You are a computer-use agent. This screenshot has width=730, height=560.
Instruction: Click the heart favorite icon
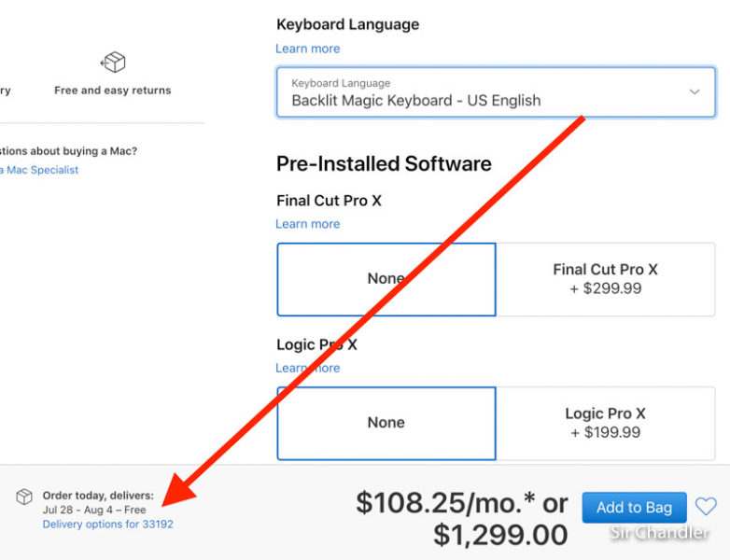706,507
